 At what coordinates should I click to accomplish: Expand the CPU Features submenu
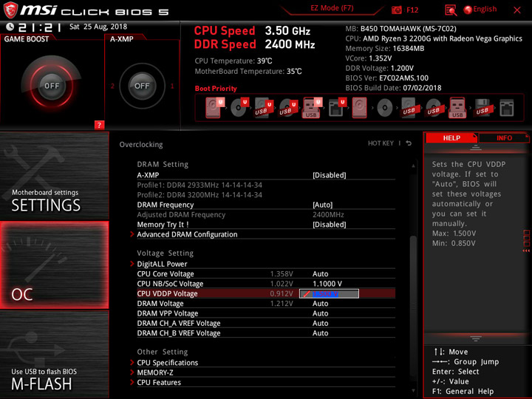(159, 383)
